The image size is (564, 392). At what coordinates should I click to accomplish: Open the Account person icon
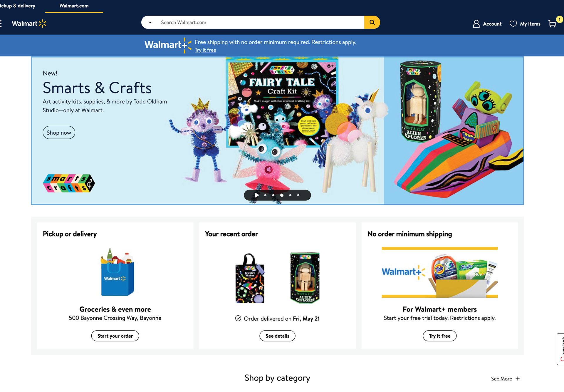pos(476,24)
